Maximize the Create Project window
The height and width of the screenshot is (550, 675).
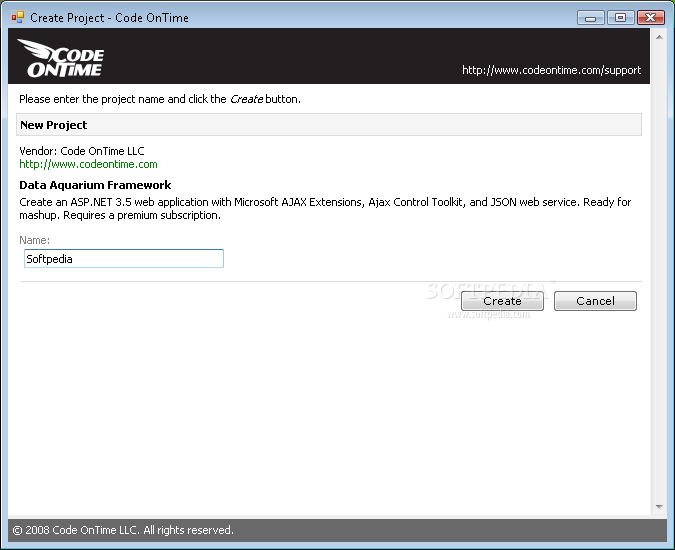(x=620, y=18)
